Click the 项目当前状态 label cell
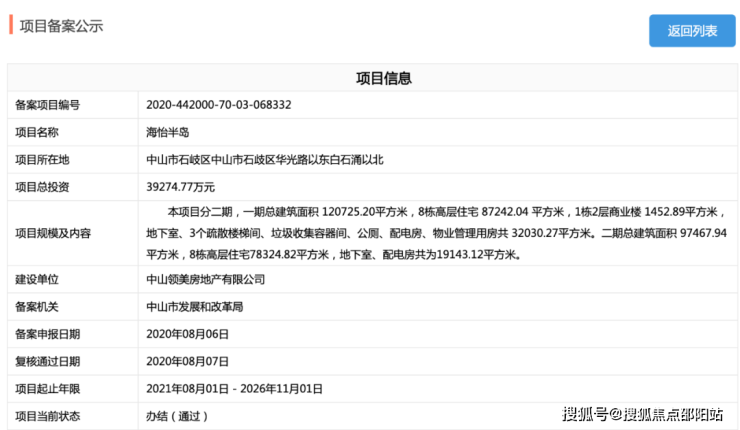The height and width of the screenshot is (430, 740). tap(73, 416)
